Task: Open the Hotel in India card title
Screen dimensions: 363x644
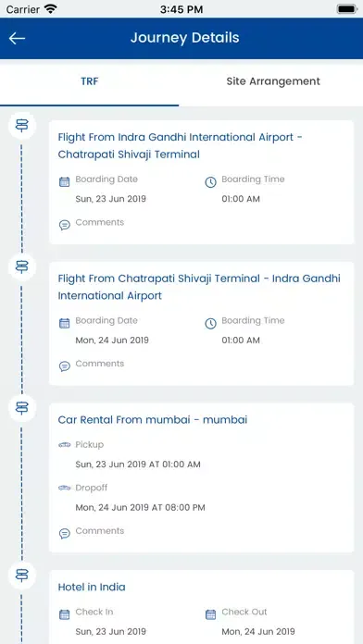Action: tap(92, 587)
